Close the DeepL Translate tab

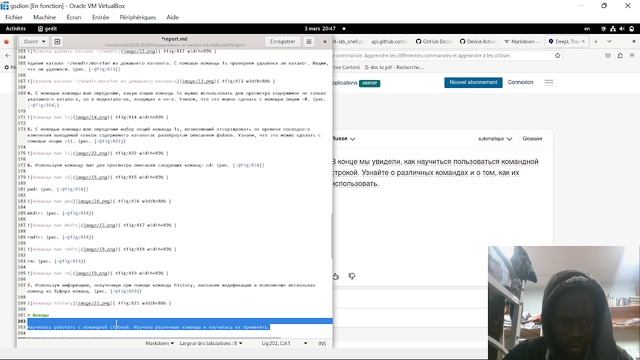tap(583, 42)
